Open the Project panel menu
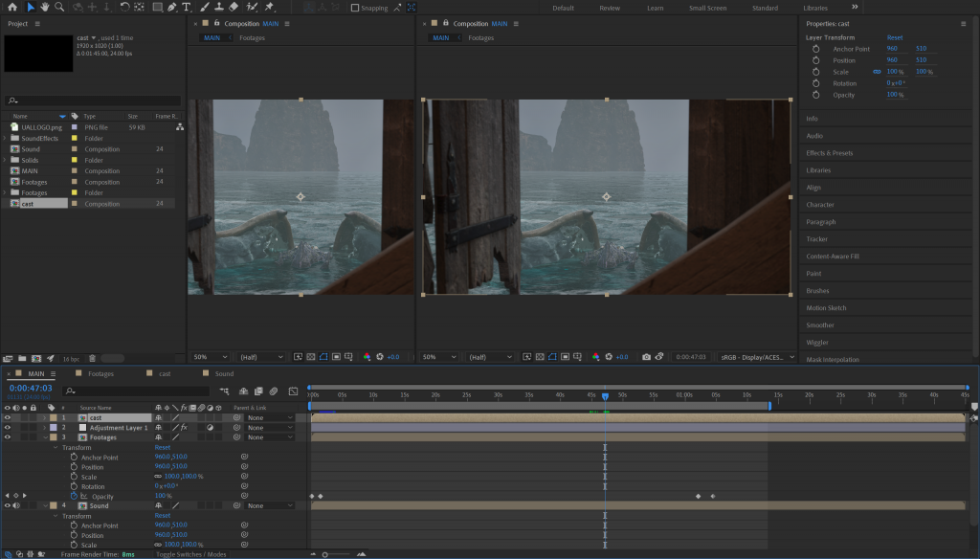Viewport: 980px width, 559px height. point(37,24)
